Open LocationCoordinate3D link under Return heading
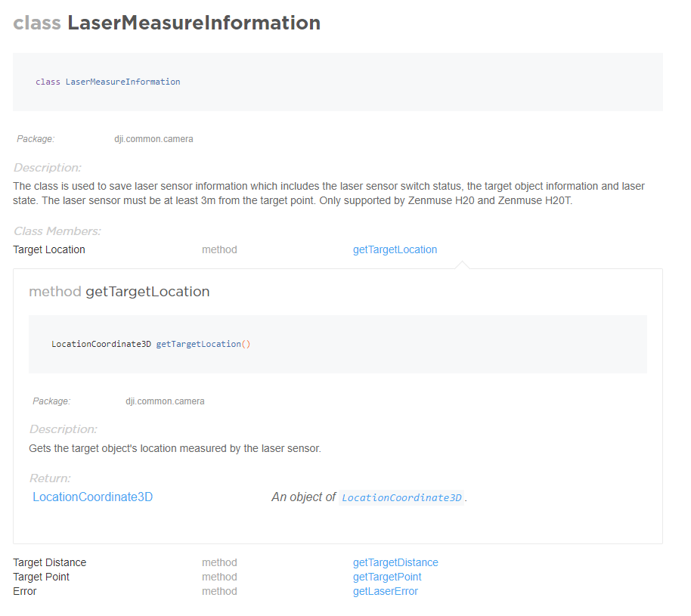Viewport: 691px width, 616px height. coord(92,497)
